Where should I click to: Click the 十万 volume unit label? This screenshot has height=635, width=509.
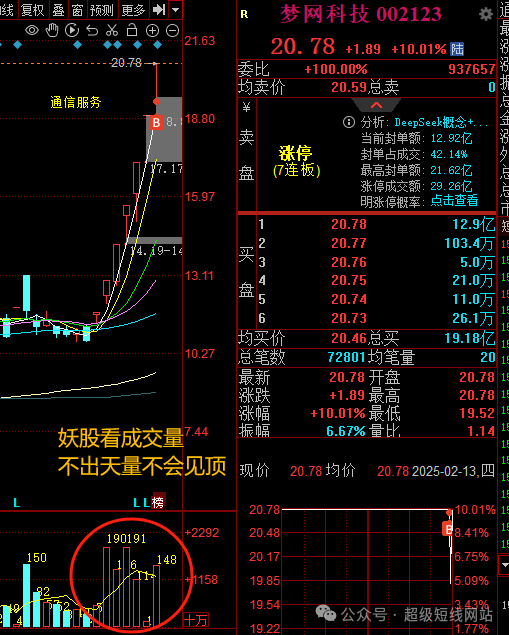[x=196, y=620]
